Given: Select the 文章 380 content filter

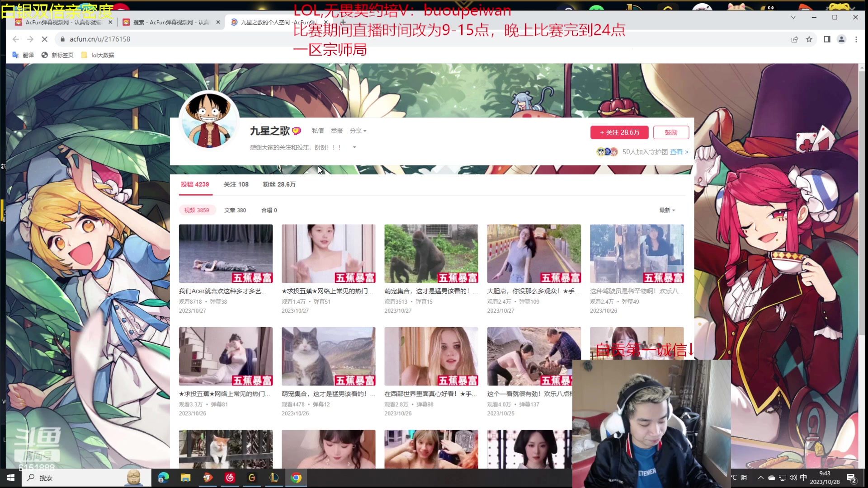Looking at the screenshot, I should pyautogui.click(x=235, y=210).
